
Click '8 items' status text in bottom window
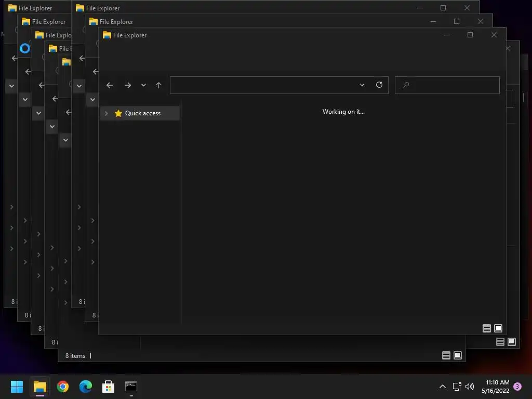pyautogui.click(x=75, y=355)
